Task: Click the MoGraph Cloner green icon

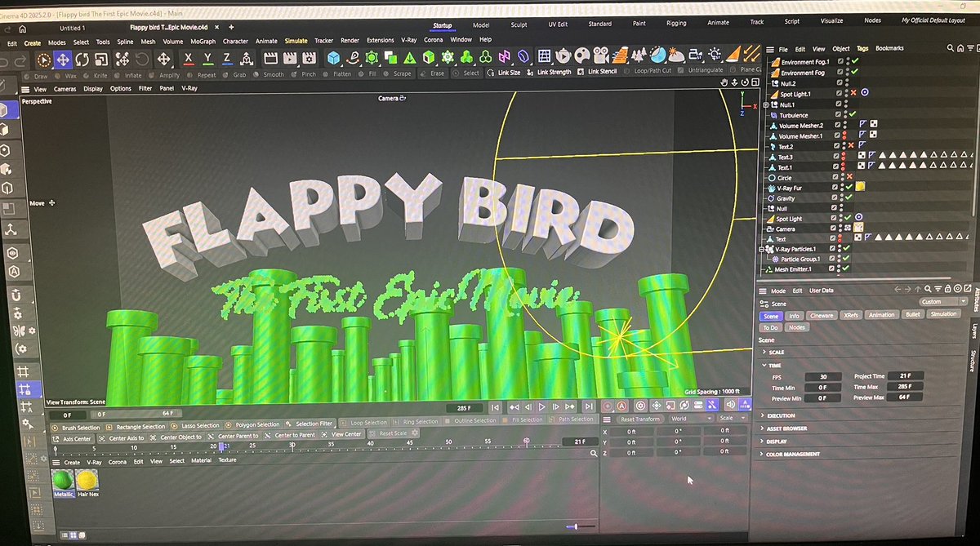Action: point(448,57)
